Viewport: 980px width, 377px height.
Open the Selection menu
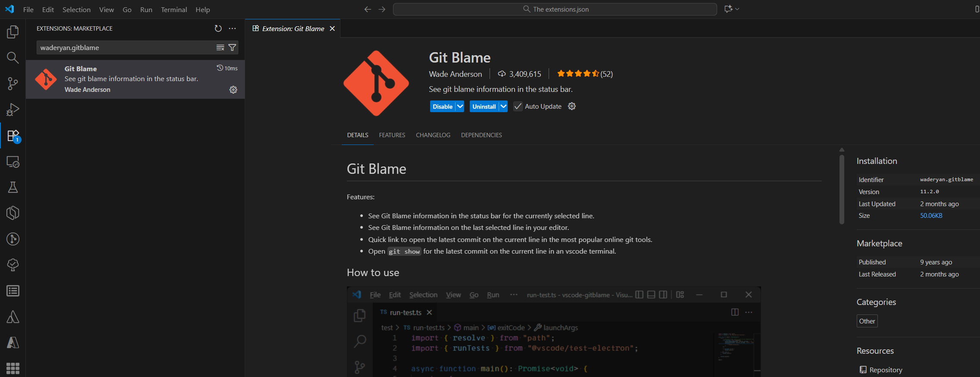pyautogui.click(x=77, y=9)
